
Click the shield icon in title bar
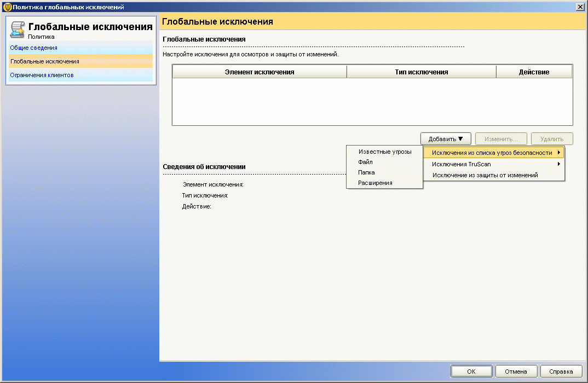click(7, 7)
